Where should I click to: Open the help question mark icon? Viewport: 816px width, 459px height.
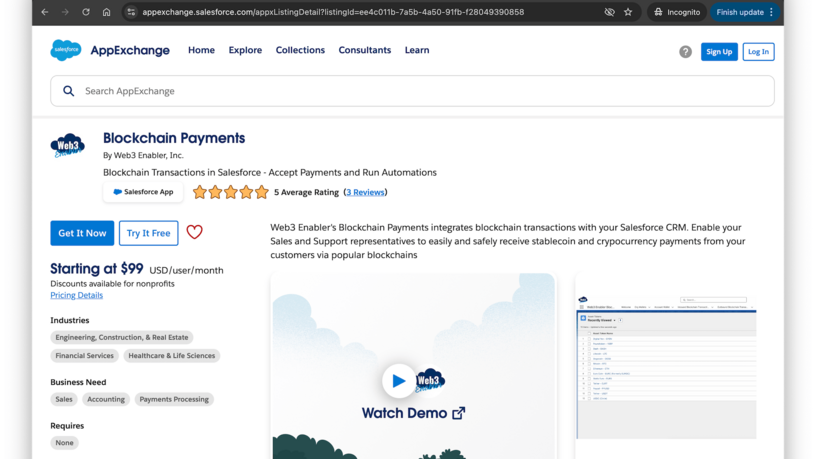(x=685, y=52)
